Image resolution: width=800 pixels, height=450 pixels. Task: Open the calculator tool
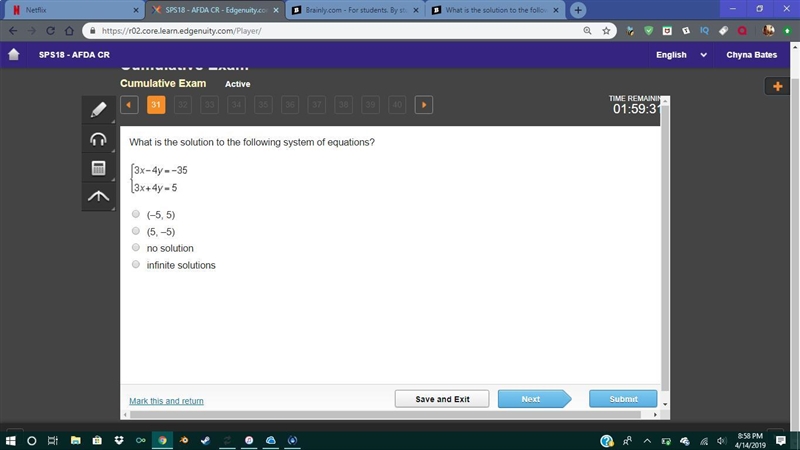[x=98, y=168]
